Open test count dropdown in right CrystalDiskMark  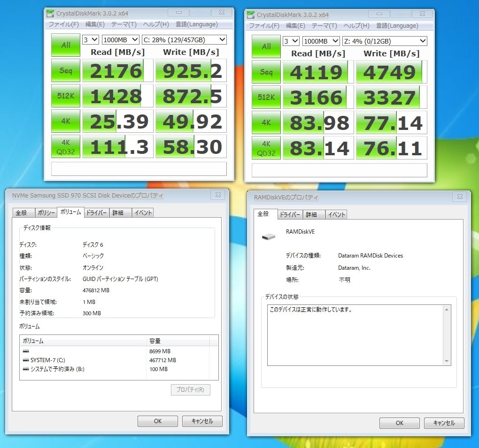(291, 41)
